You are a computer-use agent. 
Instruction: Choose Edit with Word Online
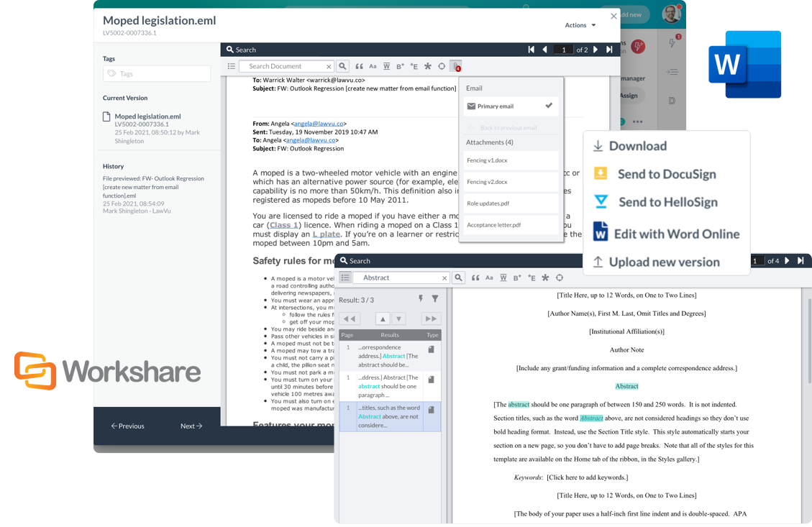coord(666,234)
